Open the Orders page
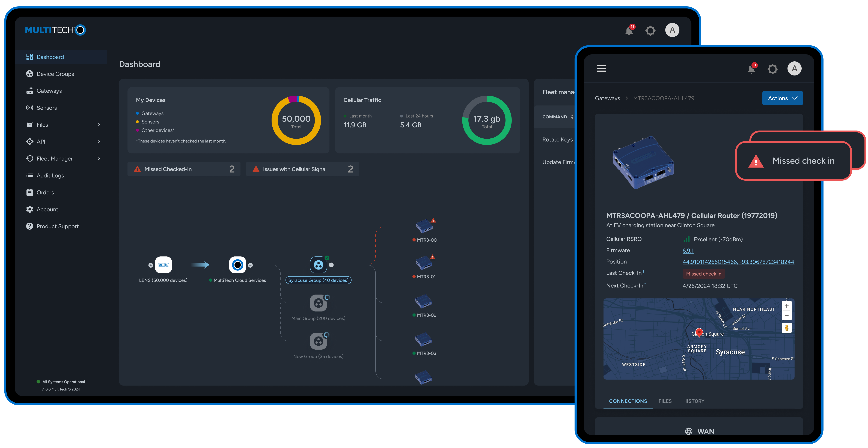The width and height of the screenshot is (868, 448). click(x=45, y=192)
